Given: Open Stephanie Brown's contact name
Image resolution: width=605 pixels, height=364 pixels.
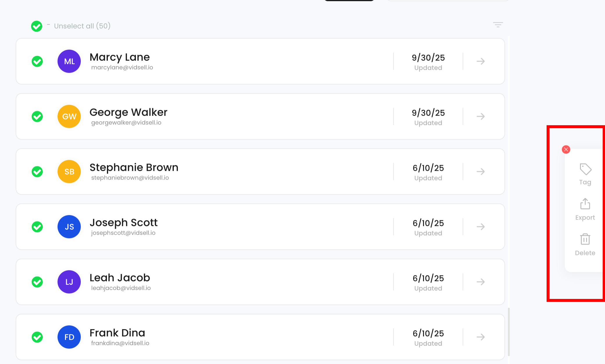Looking at the screenshot, I should [x=134, y=167].
